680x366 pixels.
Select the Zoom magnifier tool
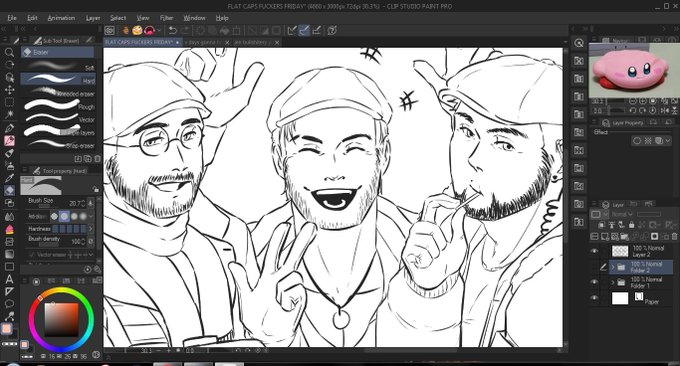(9, 52)
